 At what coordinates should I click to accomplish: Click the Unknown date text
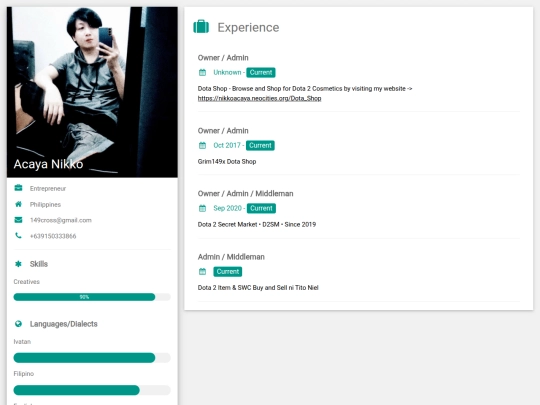tap(227, 72)
